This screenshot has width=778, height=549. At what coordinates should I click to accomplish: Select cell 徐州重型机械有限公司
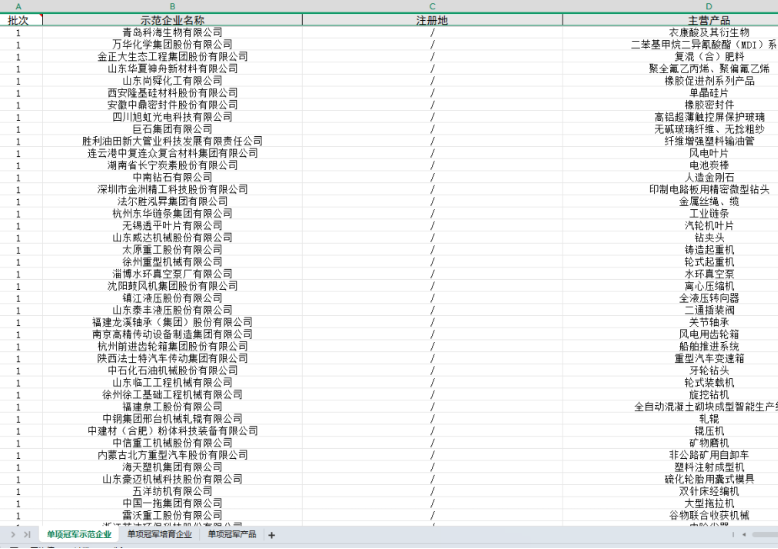(172, 262)
